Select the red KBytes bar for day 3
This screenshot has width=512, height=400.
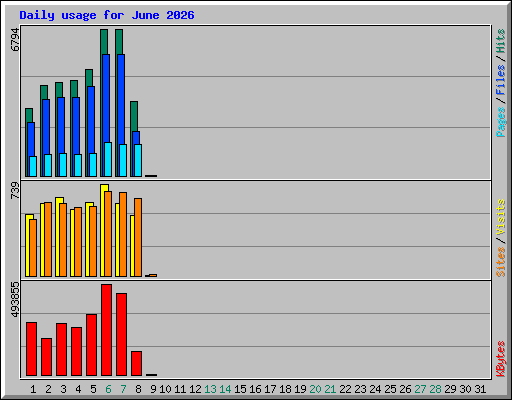[x=61, y=349]
